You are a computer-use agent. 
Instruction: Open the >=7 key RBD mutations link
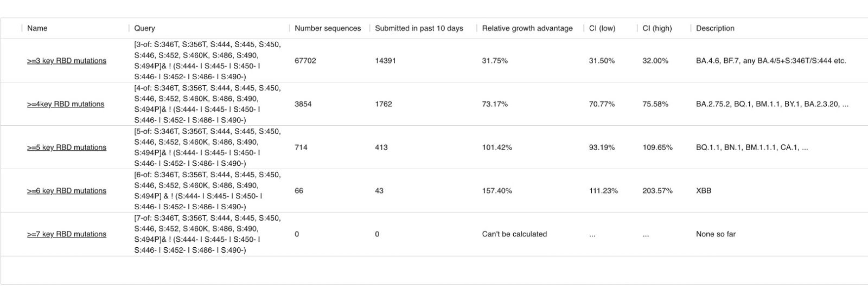(67, 234)
